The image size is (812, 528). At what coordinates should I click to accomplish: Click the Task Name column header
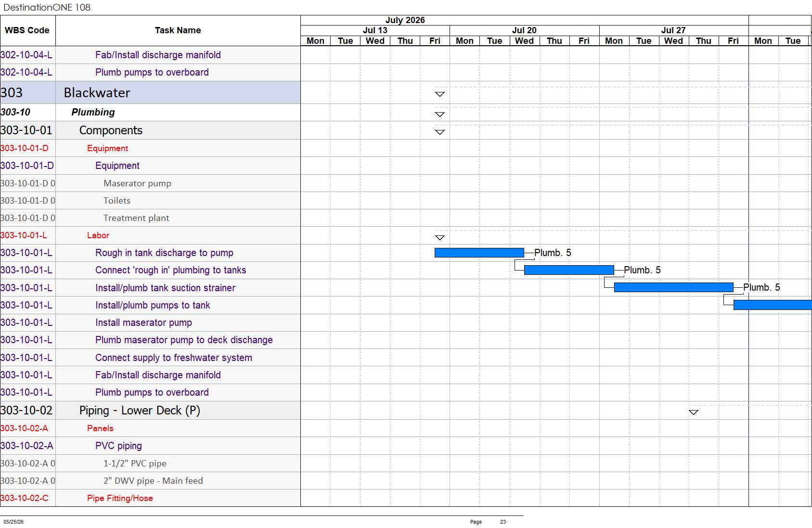[x=178, y=30]
